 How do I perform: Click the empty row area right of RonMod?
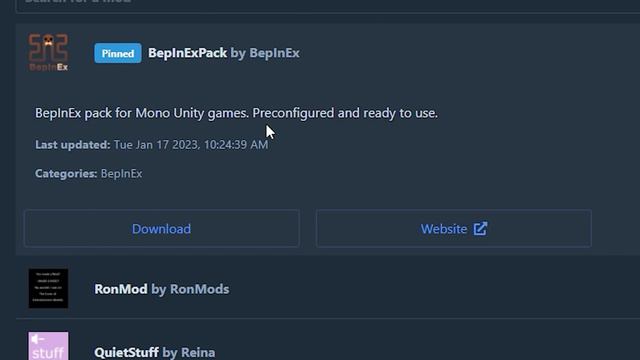(433, 289)
